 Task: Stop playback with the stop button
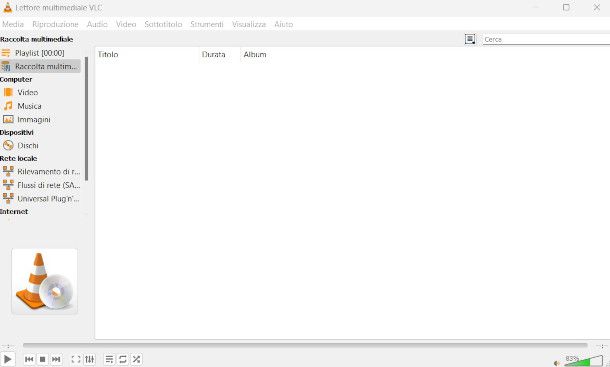point(43,359)
